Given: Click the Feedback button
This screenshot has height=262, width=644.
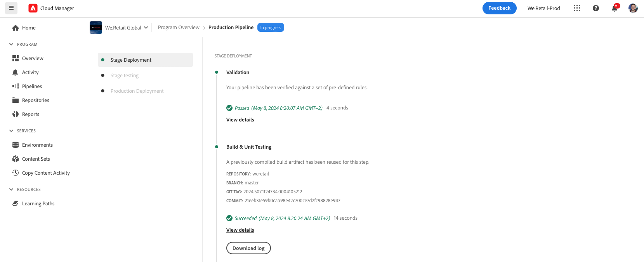Looking at the screenshot, I should (x=499, y=8).
